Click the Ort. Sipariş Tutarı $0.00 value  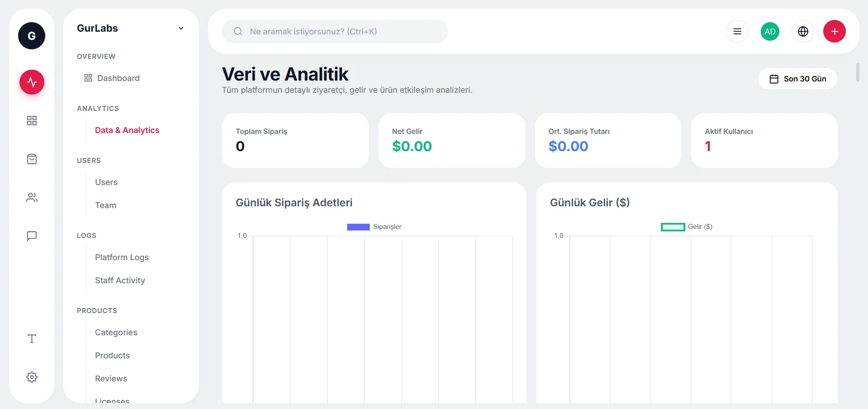(x=568, y=146)
